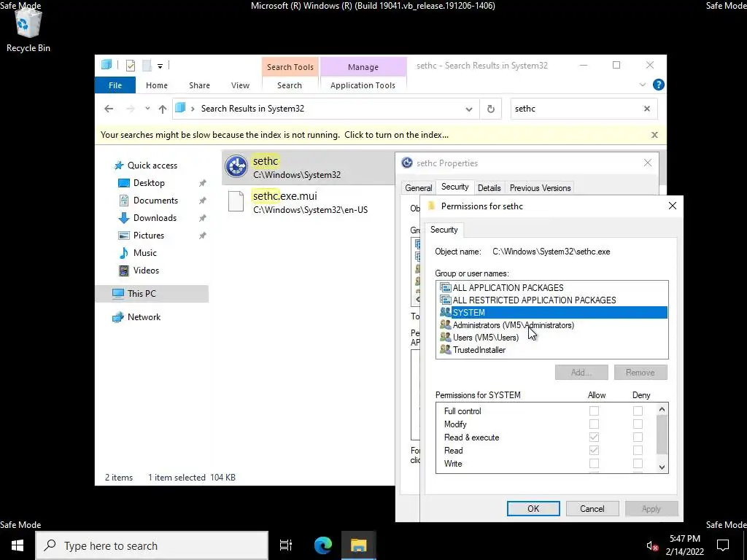Click the File Explorer taskbar icon

(359, 545)
